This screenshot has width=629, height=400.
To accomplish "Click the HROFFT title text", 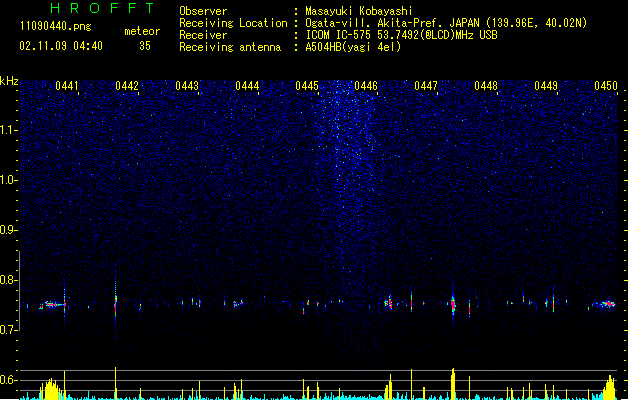I will click(x=102, y=8).
